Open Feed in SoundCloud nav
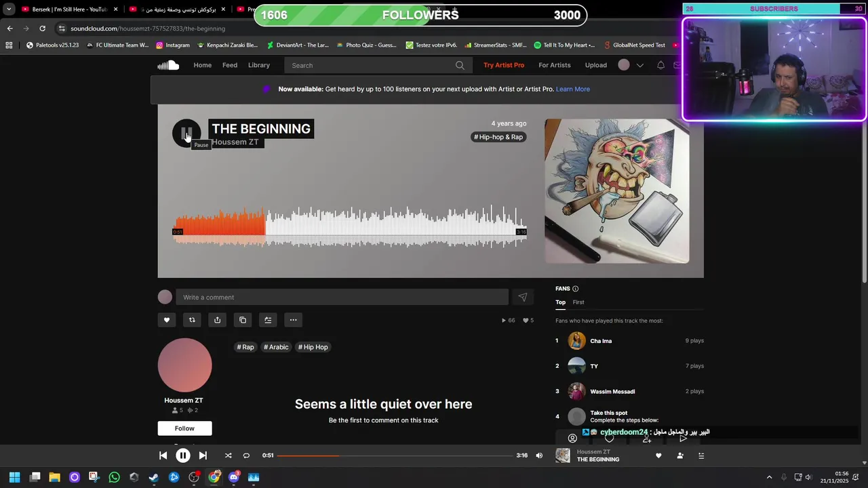The image size is (868, 488). pos(230,65)
